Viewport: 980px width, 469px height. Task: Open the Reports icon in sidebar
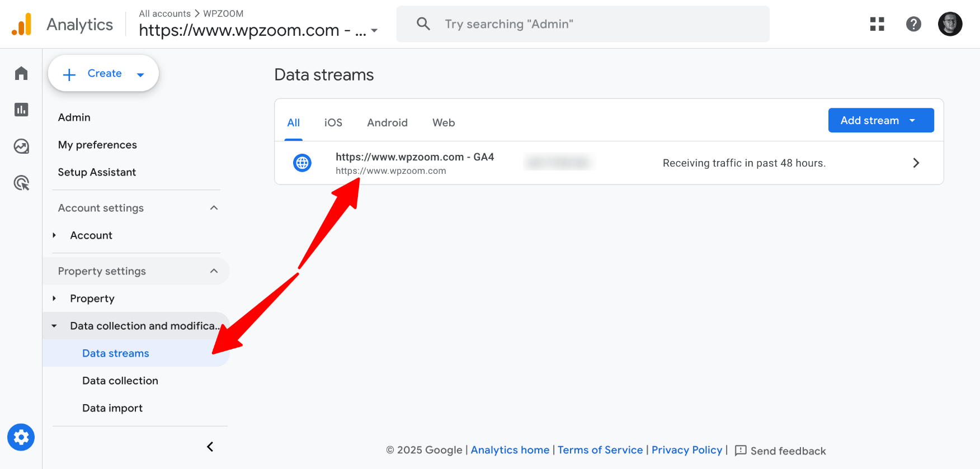21,110
